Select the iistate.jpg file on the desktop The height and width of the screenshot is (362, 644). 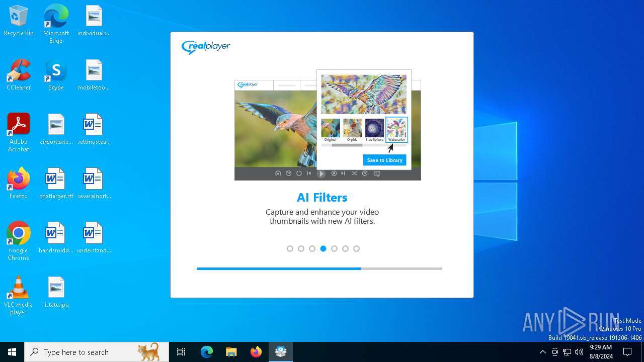click(x=56, y=293)
